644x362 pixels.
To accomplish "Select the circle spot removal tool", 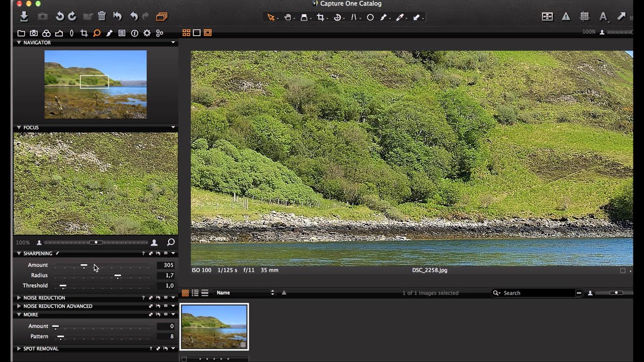I will 370,17.
